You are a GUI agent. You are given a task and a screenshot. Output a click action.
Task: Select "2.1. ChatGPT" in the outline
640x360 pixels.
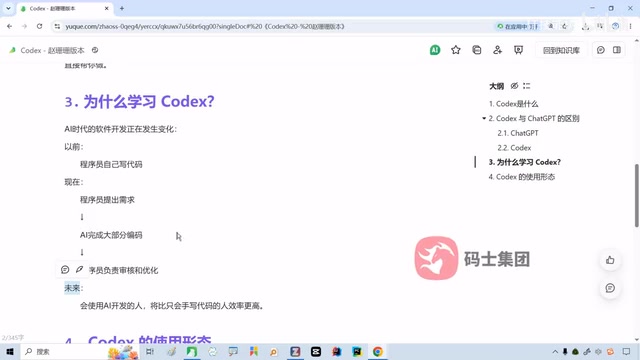(x=518, y=133)
